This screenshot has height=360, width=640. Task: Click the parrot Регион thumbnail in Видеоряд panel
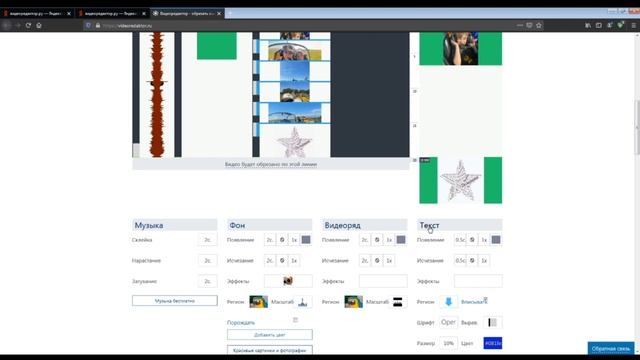tap(353, 302)
